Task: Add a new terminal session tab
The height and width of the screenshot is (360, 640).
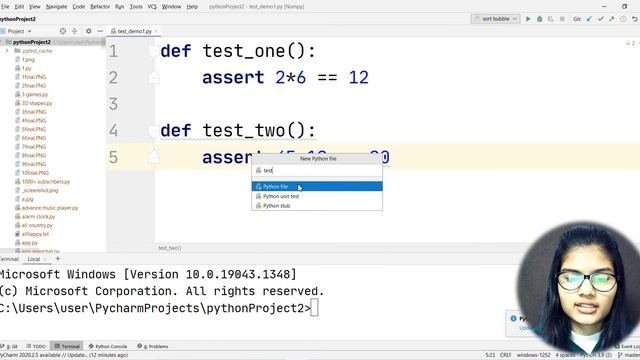Action: [58, 259]
